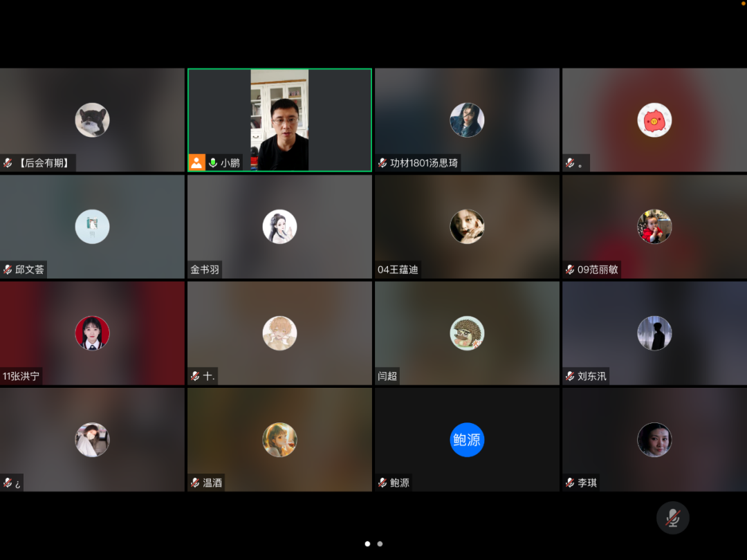Select the 11张洪宁 participant tile avatar
This screenshot has height=560, width=747.
[92, 333]
